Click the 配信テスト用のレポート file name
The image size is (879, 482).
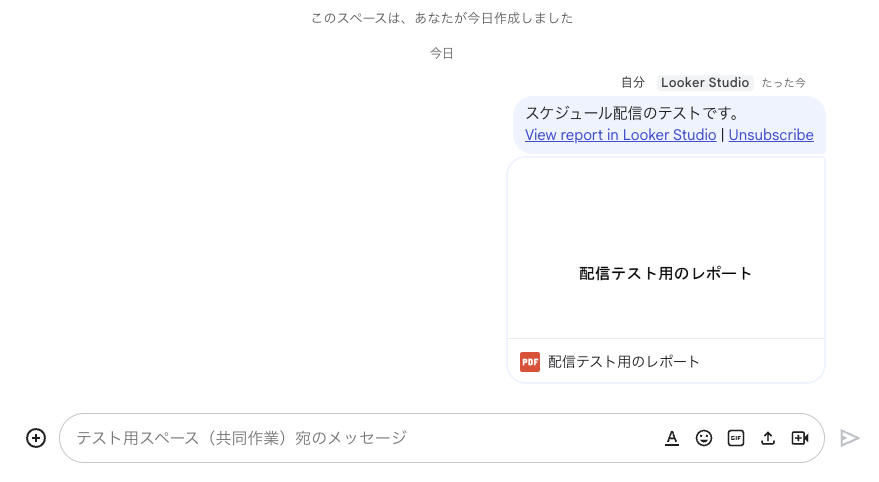click(x=624, y=362)
